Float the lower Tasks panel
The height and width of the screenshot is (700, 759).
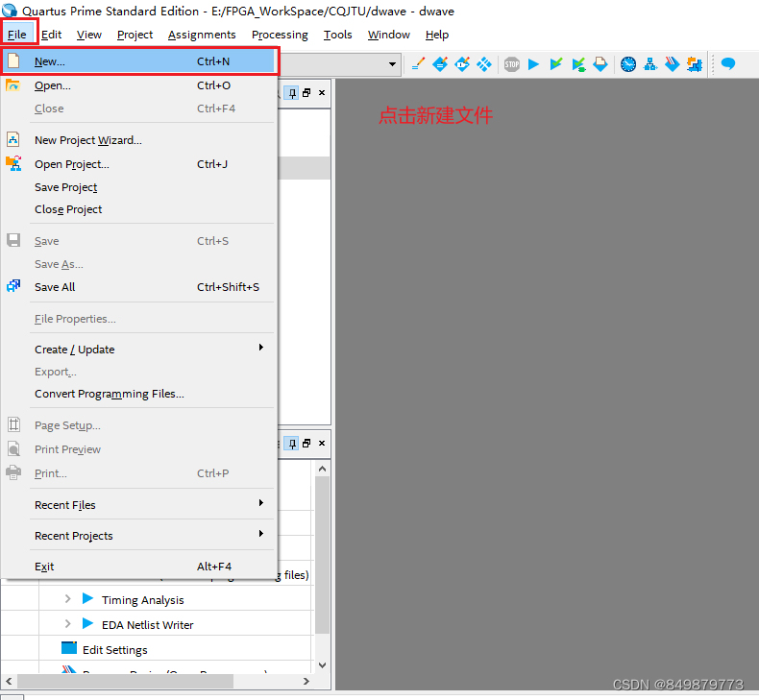coord(306,443)
